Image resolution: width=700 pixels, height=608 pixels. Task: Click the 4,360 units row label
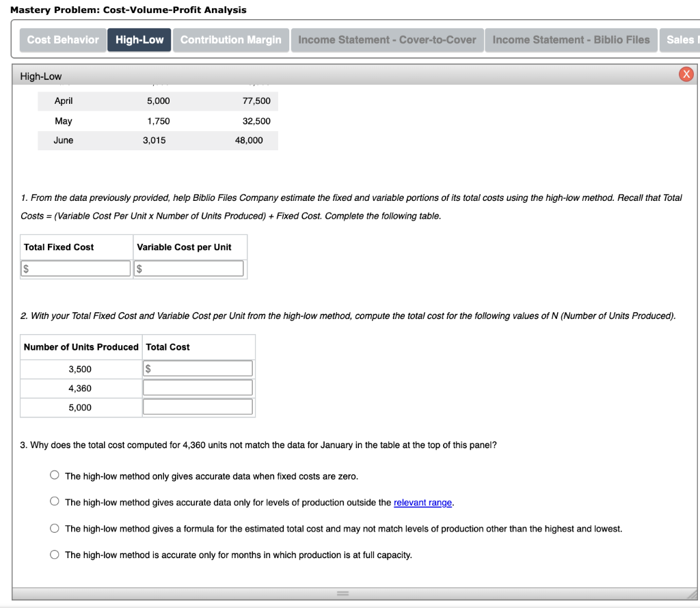click(80, 389)
